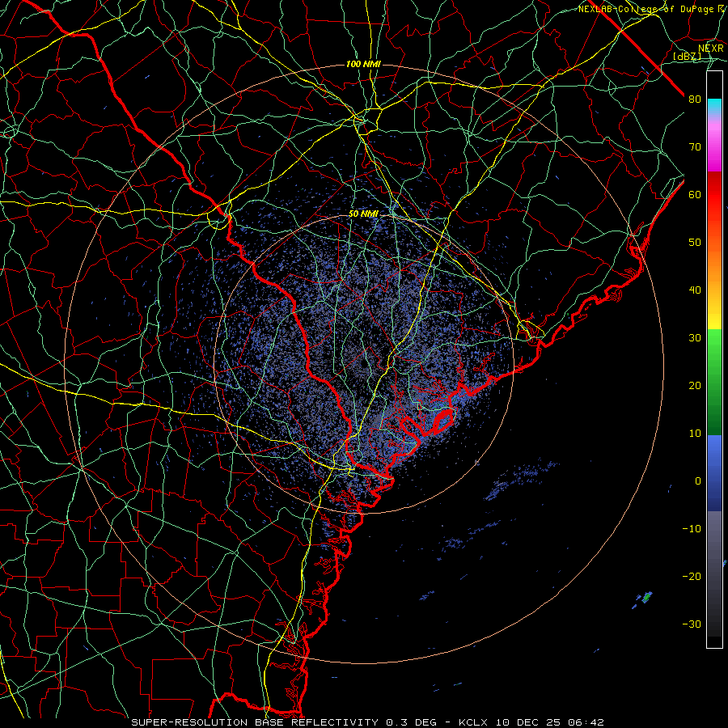The image size is (728, 728).
Task: Click the -10 value on the dBZ scale
Action: tap(692, 529)
